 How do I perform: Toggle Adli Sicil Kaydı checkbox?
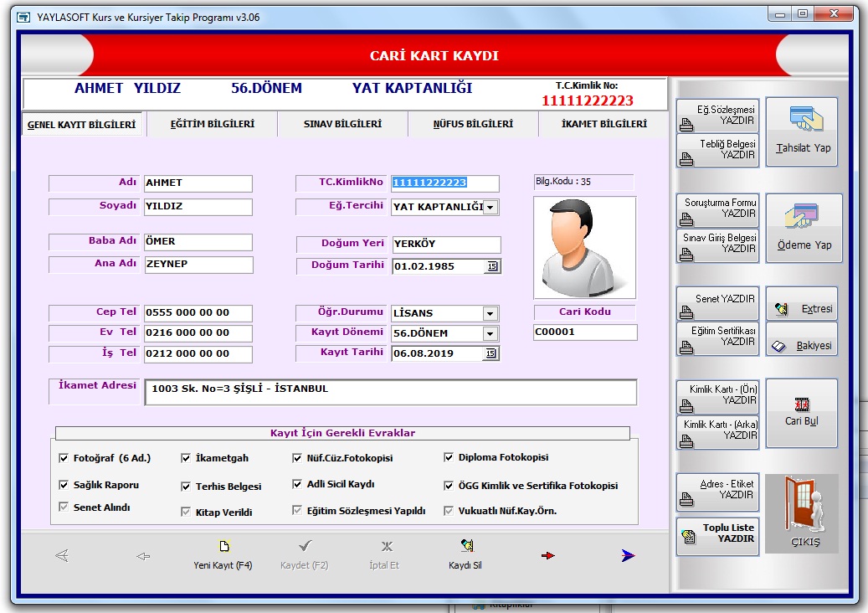[x=297, y=484]
